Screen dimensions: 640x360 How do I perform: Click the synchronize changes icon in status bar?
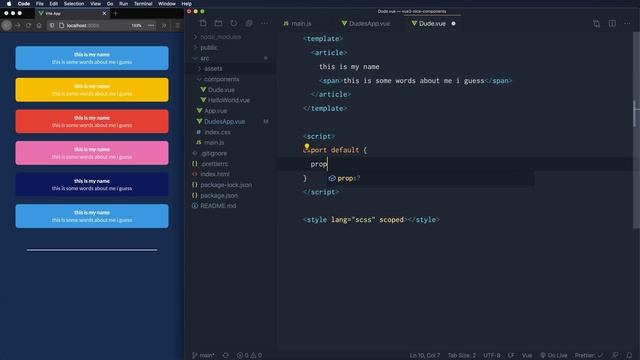point(225,356)
